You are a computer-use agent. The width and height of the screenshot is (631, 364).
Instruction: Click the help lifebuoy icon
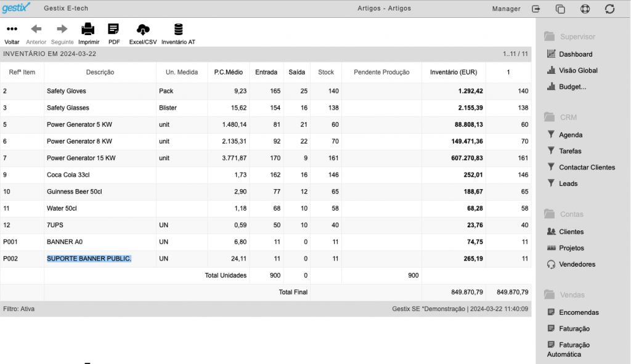(x=585, y=9)
